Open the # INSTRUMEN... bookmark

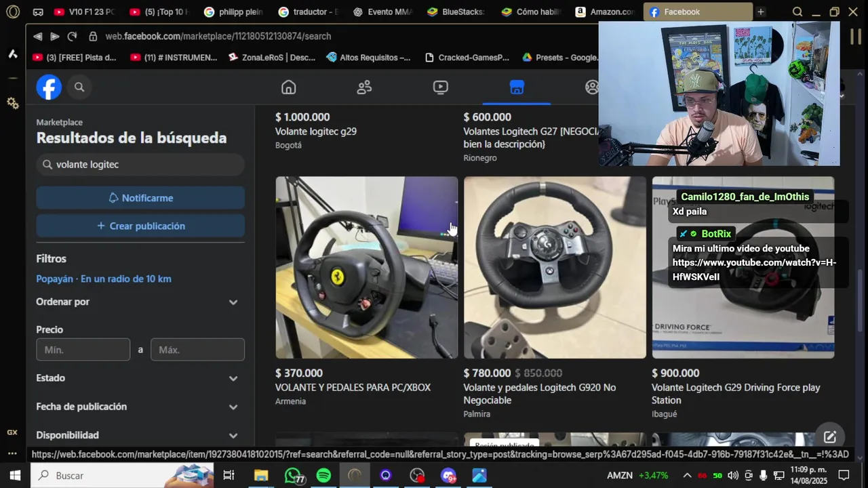click(x=174, y=58)
